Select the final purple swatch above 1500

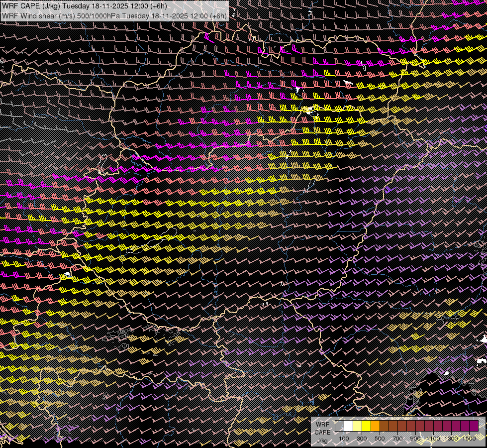(474, 426)
